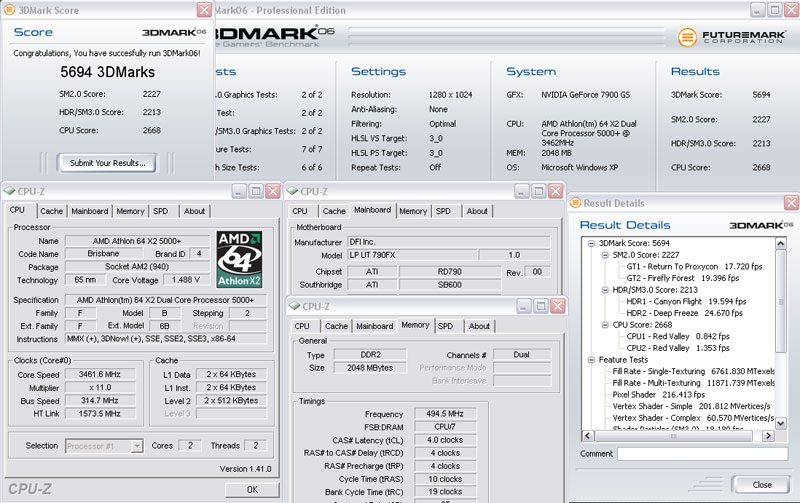Viewport: 800px width, 503px height.
Task: Select GT2 - Firefly Forest result row
Action: click(x=683, y=278)
